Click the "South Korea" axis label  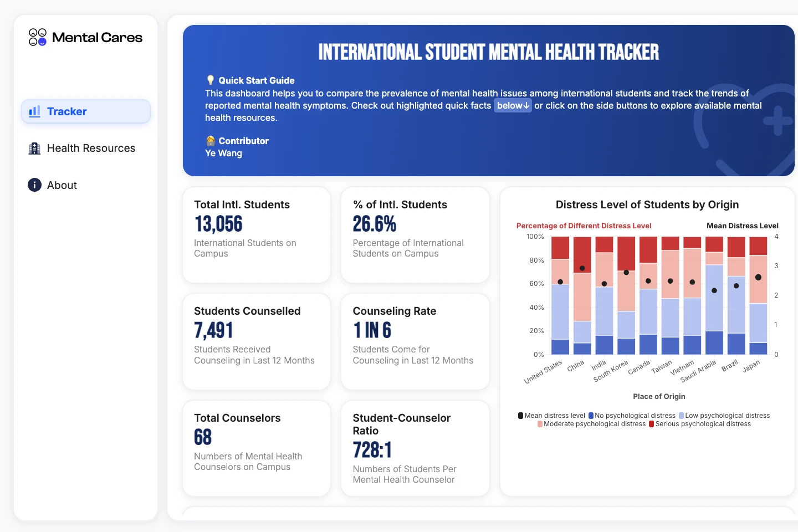click(x=611, y=371)
